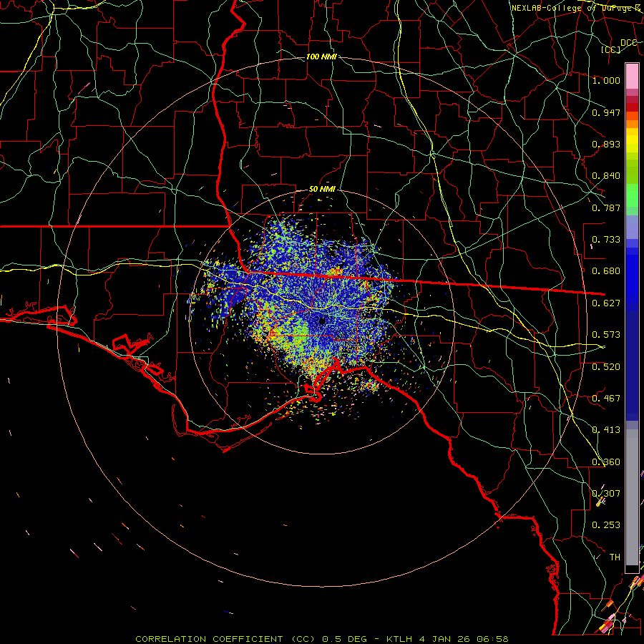Viewport: 644px width, 644px height.
Task: Click the [CC] units label above the color bar
Action: coord(611,49)
